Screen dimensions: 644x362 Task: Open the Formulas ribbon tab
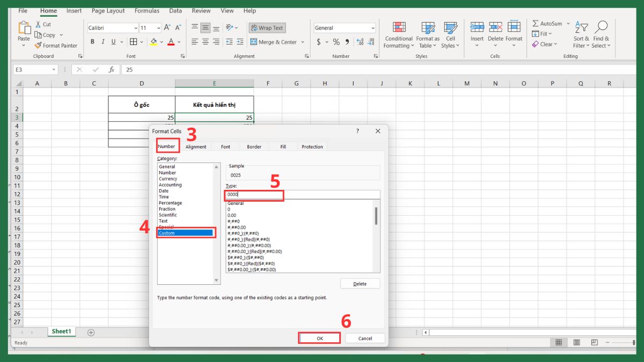coord(147,11)
